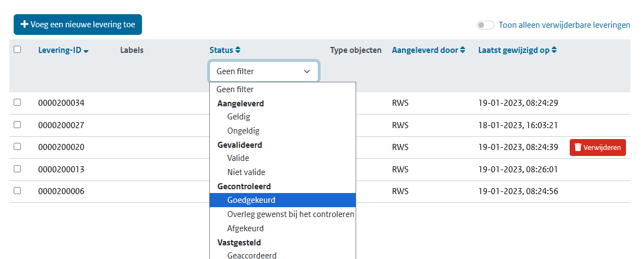Click sort arrow next to Levering-ID
This screenshot has height=259, width=644.
pos(86,51)
